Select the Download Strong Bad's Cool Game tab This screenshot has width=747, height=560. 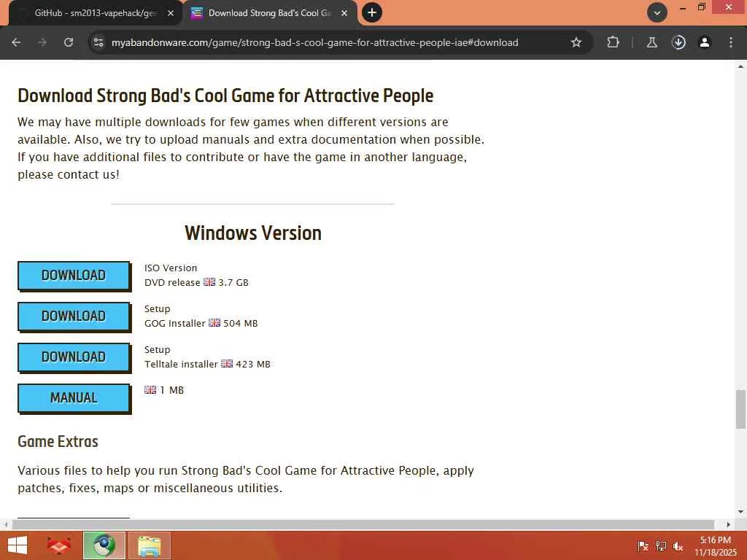(x=270, y=13)
